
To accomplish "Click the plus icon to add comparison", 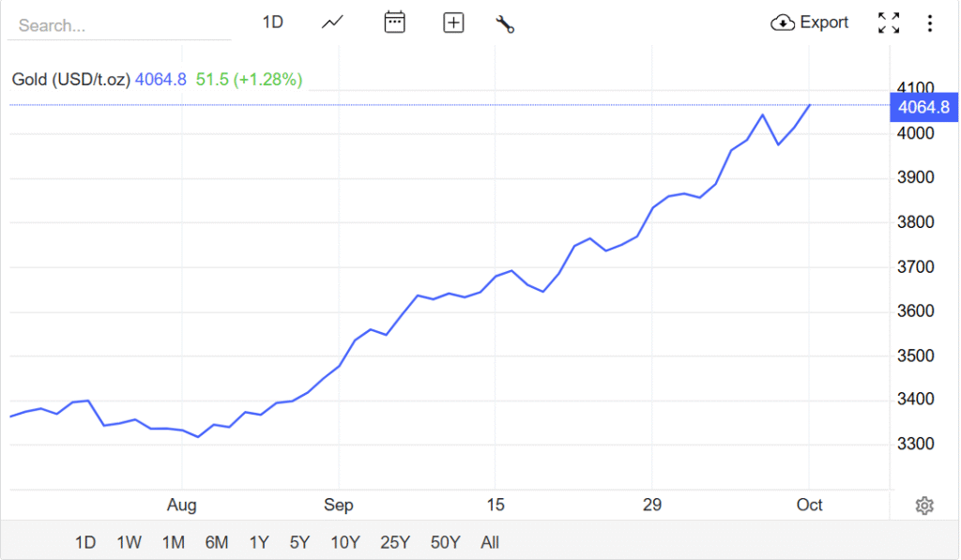I will coord(453,23).
